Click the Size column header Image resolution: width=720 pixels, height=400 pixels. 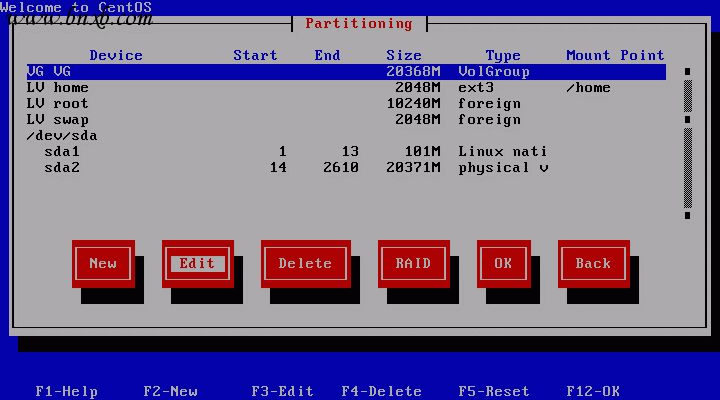click(404, 56)
